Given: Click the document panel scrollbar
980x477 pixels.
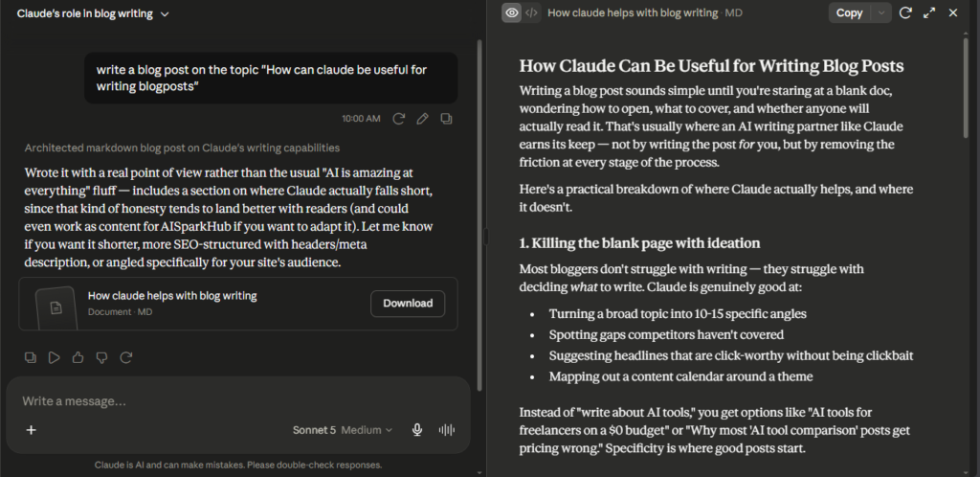Looking at the screenshot, I should 965,87.
